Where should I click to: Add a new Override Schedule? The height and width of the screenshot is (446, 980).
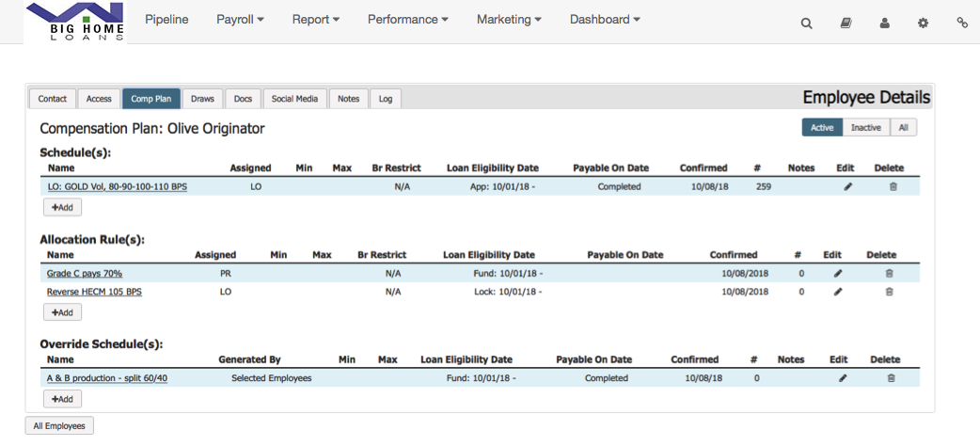pyautogui.click(x=62, y=399)
